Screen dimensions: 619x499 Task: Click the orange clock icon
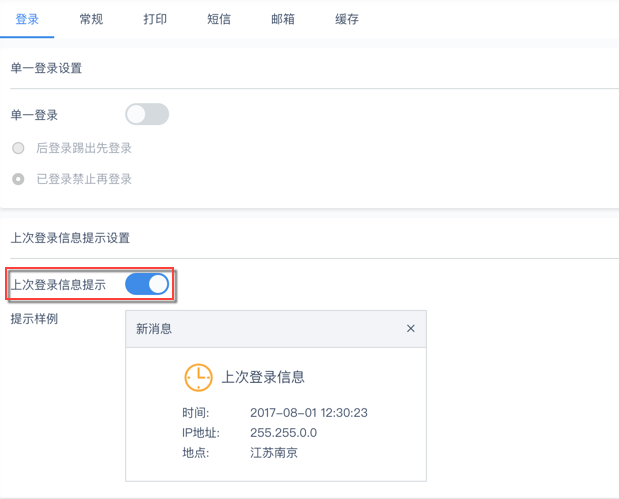click(x=198, y=376)
